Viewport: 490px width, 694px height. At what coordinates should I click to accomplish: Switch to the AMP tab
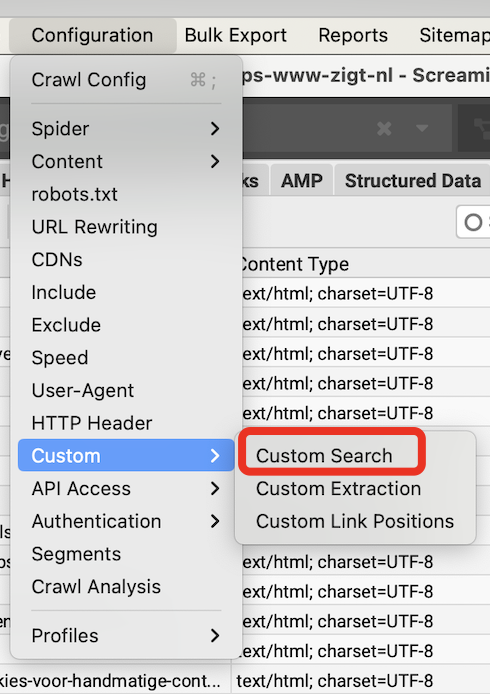301,181
